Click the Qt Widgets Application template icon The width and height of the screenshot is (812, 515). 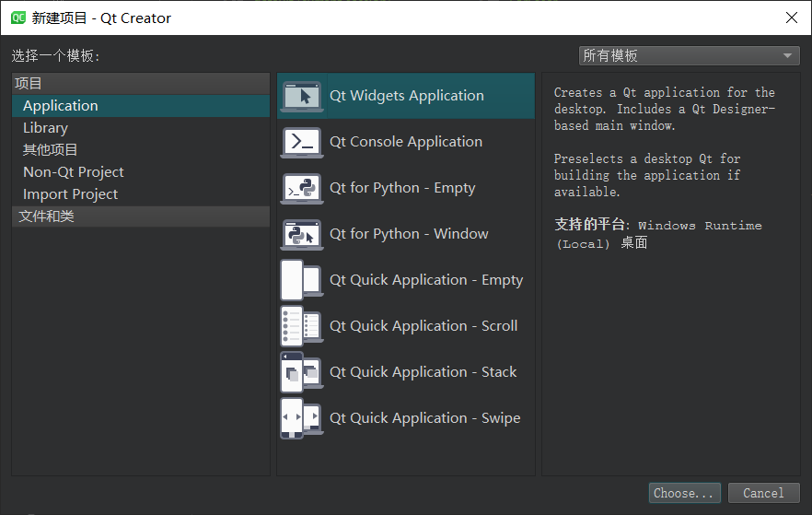[302, 97]
